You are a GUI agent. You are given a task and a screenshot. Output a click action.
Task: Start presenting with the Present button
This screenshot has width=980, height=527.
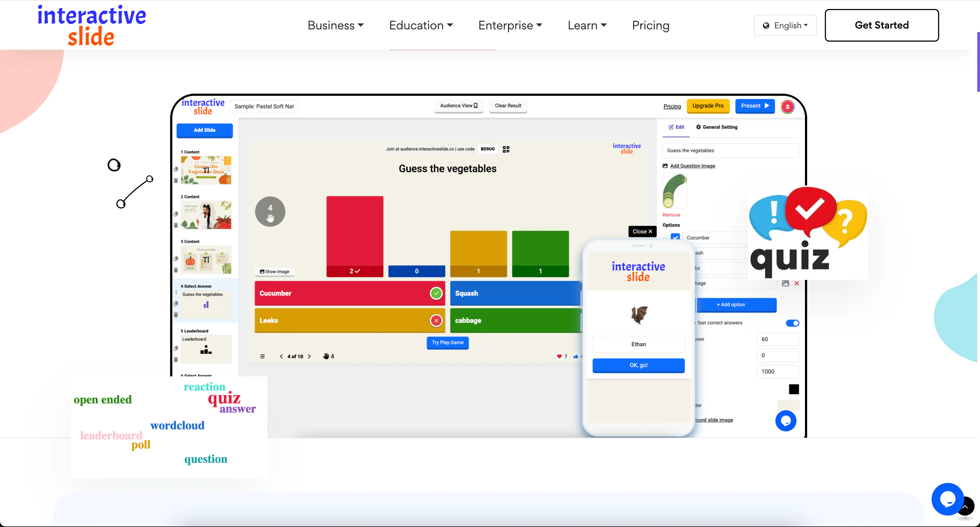pos(755,106)
